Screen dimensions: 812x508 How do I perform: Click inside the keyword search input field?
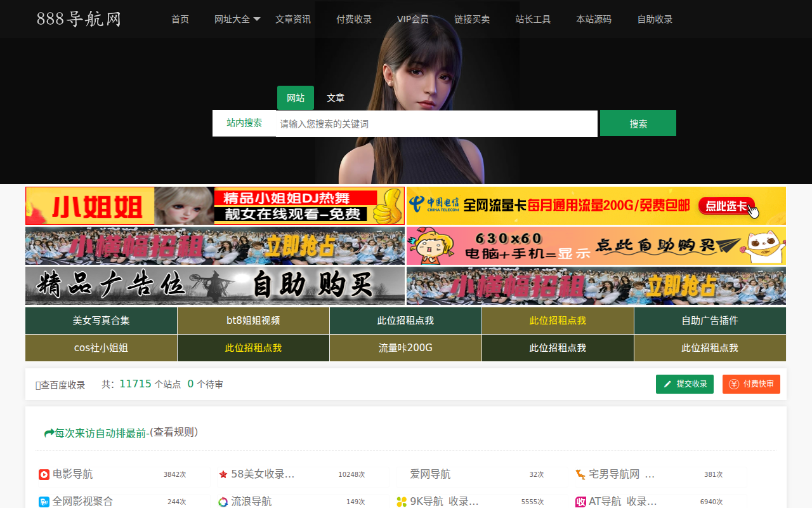pyautogui.click(x=436, y=123)
